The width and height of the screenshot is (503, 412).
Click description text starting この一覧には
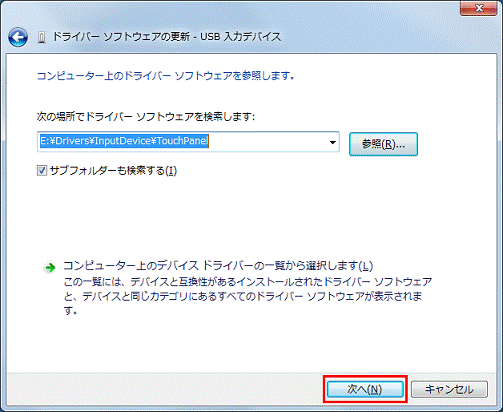[247, 296]
